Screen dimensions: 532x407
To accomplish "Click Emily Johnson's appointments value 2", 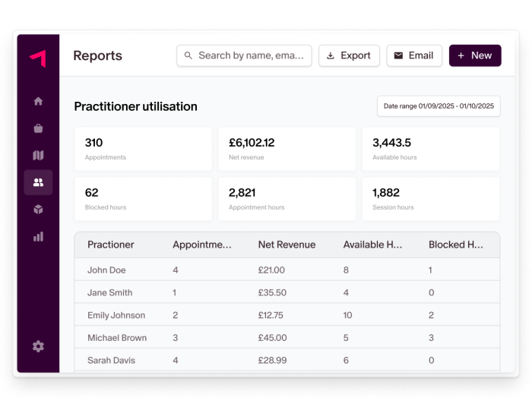I will coord(175,315).
